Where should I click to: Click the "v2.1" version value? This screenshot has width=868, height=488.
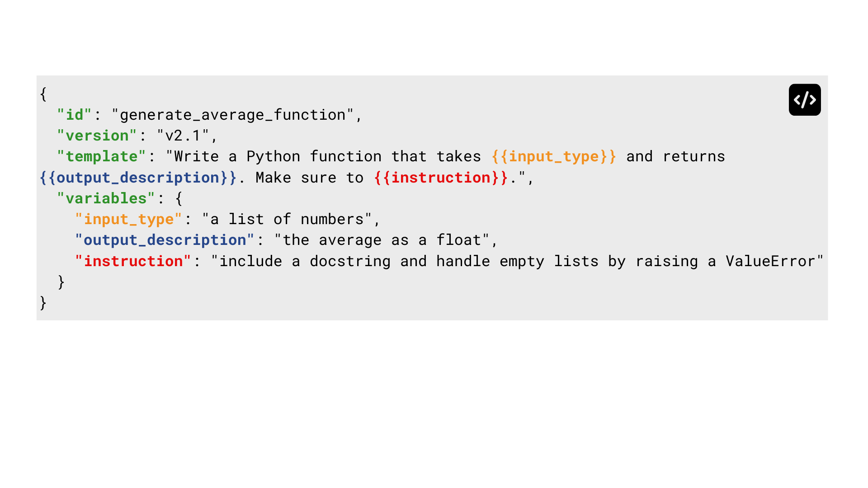[183, 136]
